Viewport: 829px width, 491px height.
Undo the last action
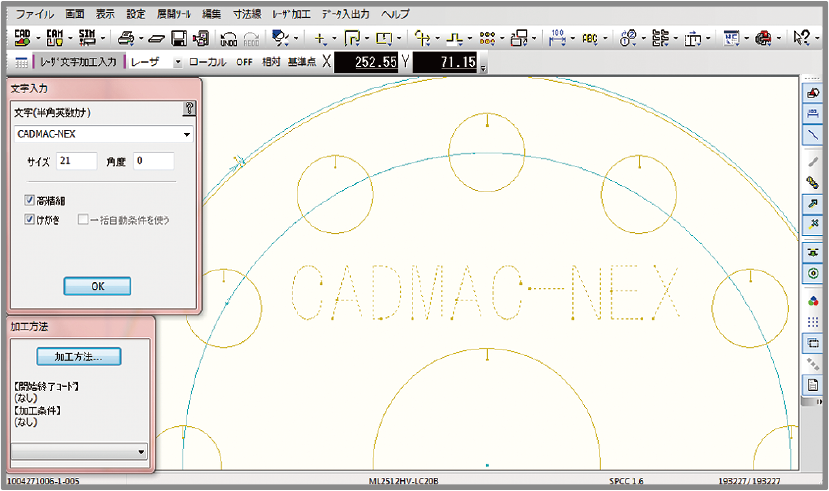tap(228, 39)
